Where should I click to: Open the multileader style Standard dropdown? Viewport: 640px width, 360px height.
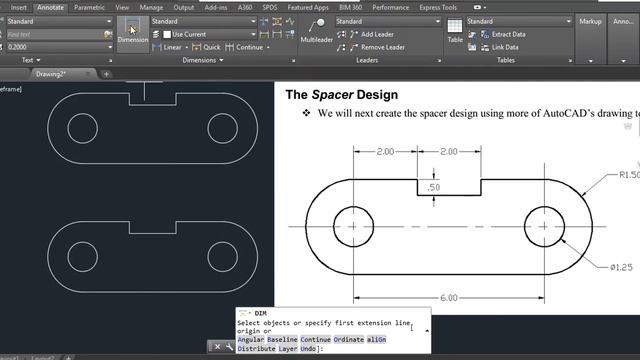pos(388,21)
